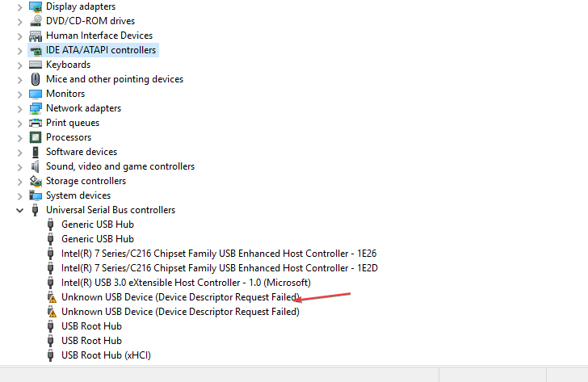Select USB Enhanced Host Controller - 1E2D

218,268
